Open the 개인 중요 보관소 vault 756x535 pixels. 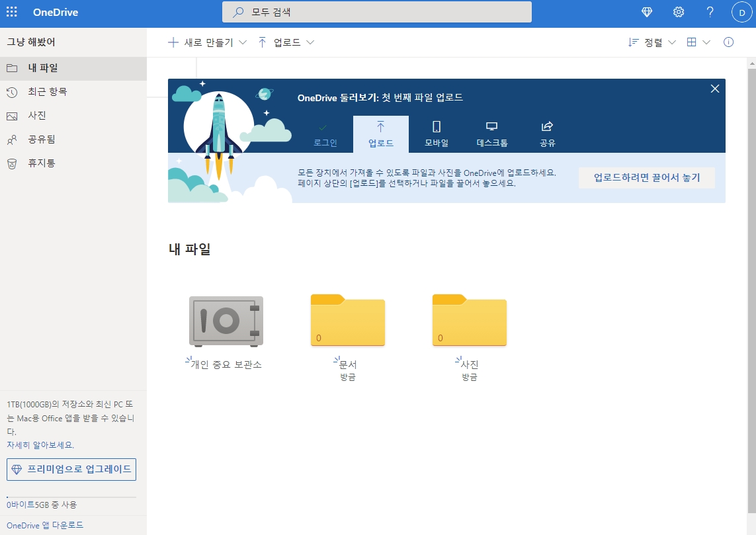point(226,321)
